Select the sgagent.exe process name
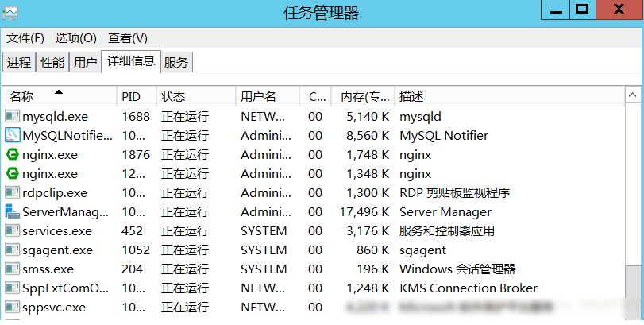Image resolution: width=644 pixels, height=325 pixels. click(57, 250)
